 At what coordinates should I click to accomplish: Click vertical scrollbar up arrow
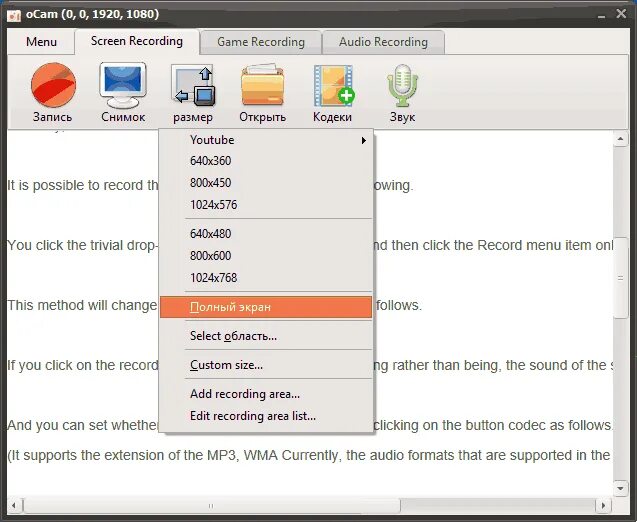[620, 139]
